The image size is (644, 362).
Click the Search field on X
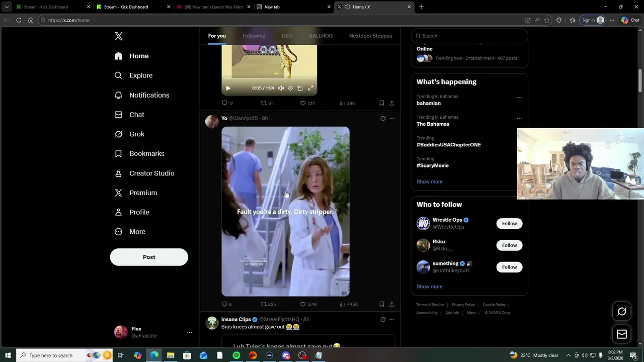point(469,36)
